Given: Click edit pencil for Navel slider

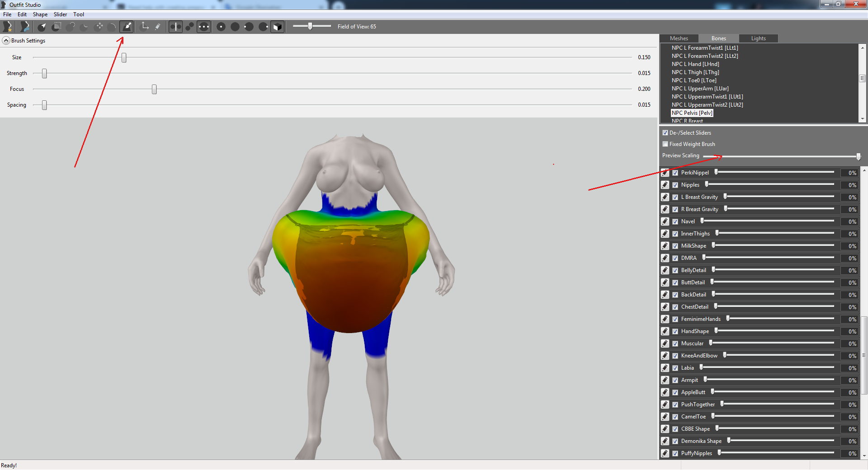Looking at the screenshot, I should pos(665,221).
